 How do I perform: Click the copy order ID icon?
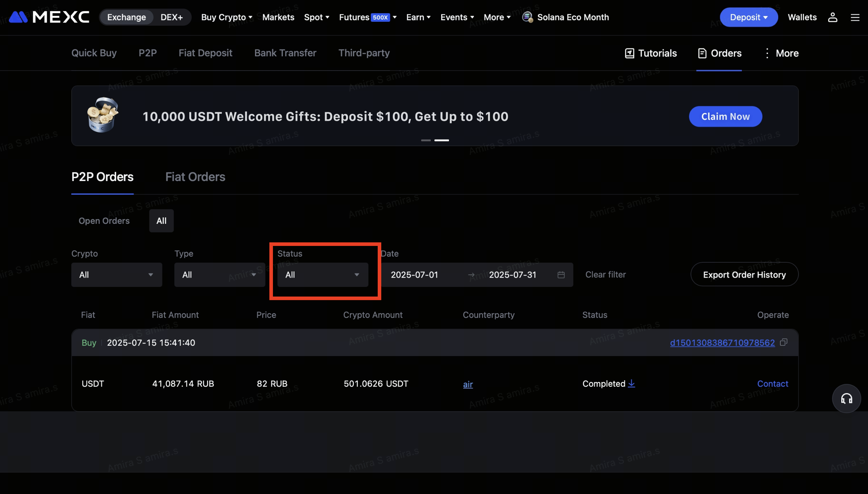783,343
